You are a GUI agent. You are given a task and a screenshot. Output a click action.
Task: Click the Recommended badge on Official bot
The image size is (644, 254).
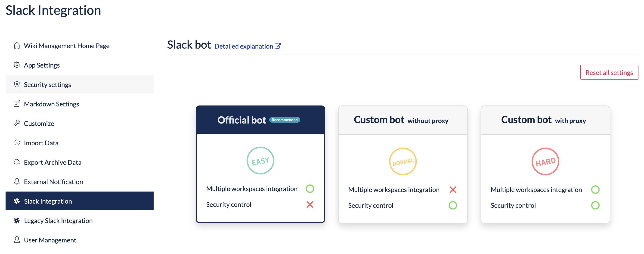pyautogui.click(x=285, y=120)
